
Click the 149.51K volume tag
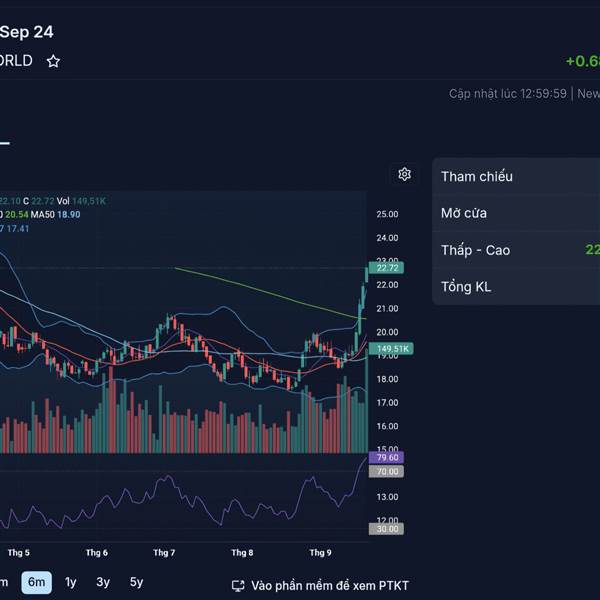pyautogui.click(x=389, y=349)
